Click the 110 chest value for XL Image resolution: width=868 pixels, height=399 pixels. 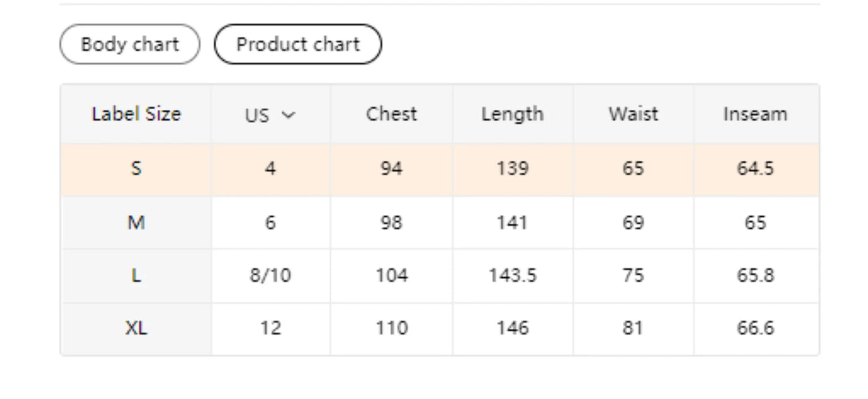392,328
